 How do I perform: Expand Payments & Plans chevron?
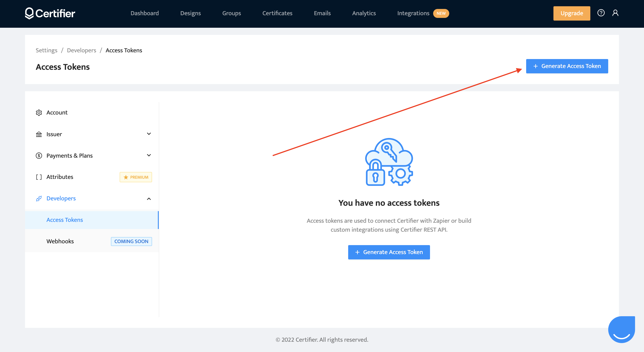pos(149,155)
